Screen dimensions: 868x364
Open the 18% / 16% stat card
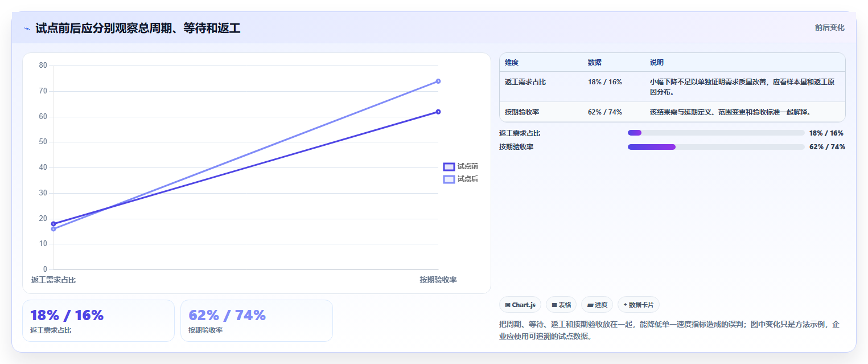coord(98,321)
